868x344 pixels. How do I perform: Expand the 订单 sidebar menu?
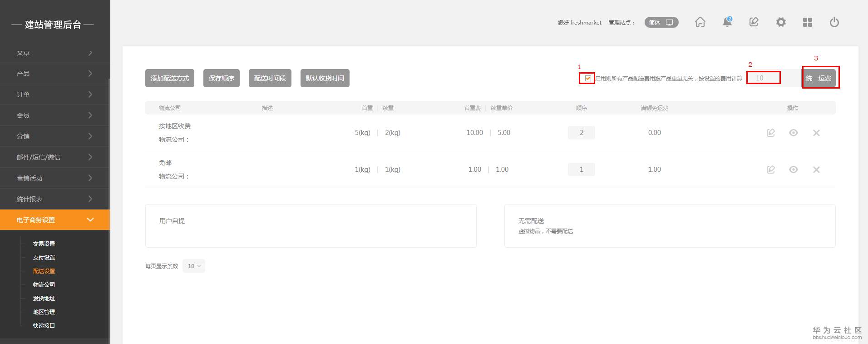(x=55, y=95)
